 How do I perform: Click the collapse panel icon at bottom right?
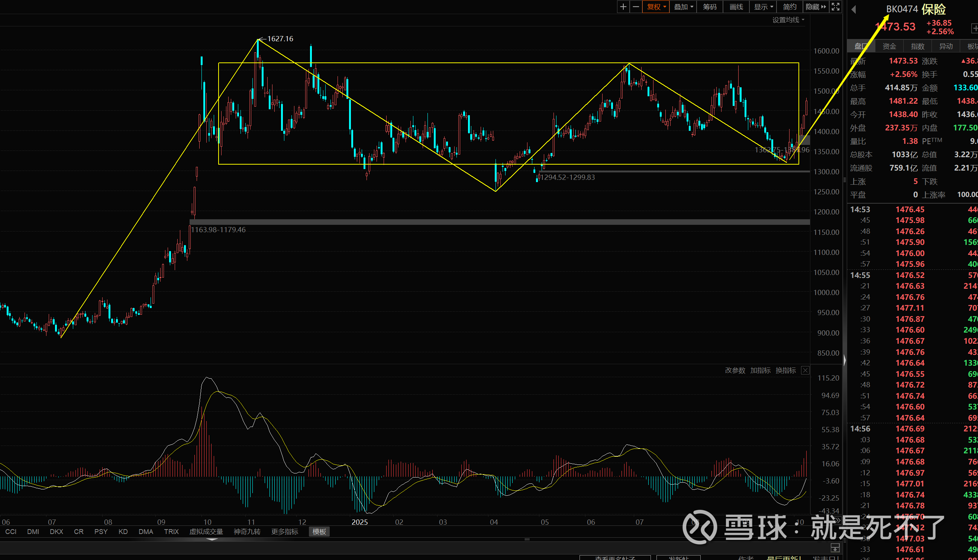(835, 548)
